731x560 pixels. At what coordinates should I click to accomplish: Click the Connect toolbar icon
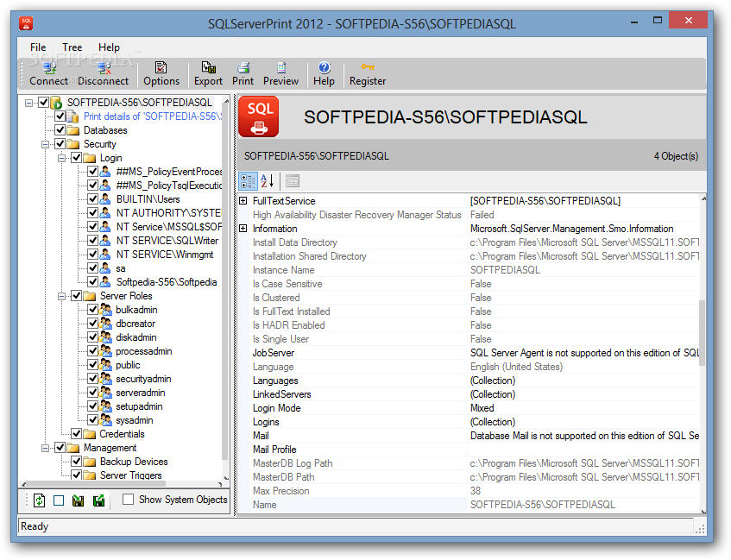click(48, 68)
